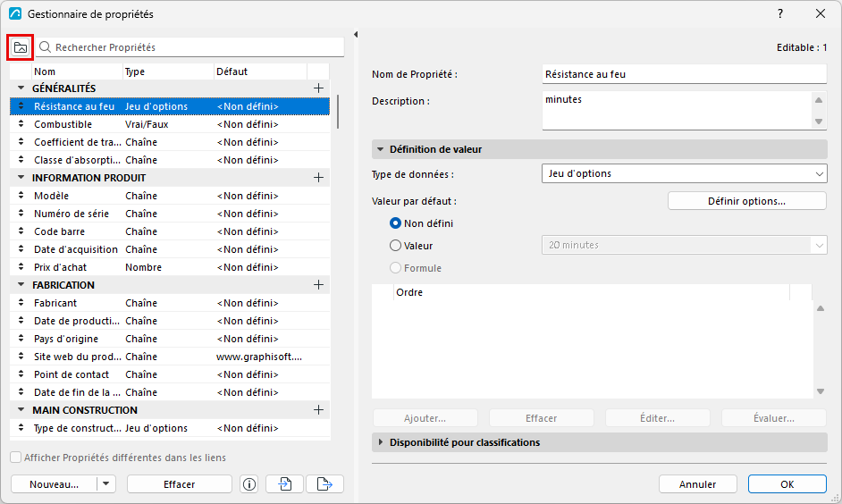Click the folder view icon beside search

pyautogui.click(x=21, y=47)
